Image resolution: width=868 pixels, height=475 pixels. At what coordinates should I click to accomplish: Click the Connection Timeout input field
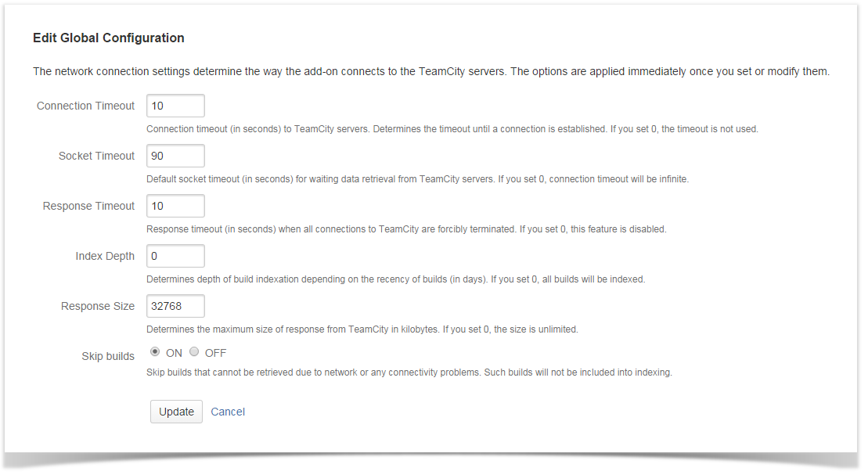point(175,106)
